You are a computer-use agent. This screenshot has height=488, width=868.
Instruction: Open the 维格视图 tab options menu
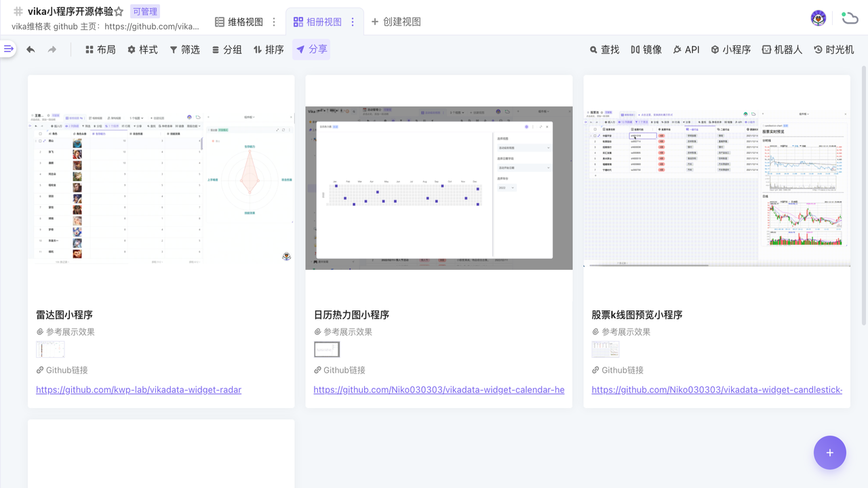click(x=274, y=22)
